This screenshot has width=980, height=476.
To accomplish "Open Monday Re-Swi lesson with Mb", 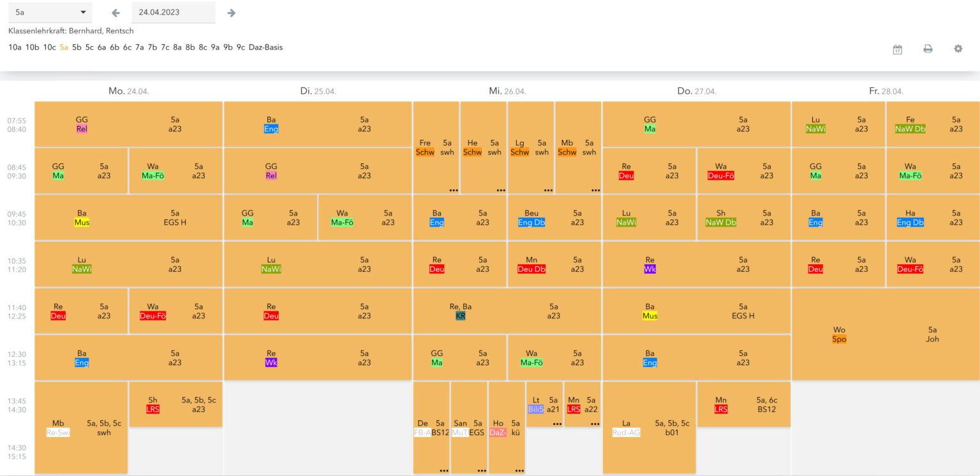I will [81, 428].
